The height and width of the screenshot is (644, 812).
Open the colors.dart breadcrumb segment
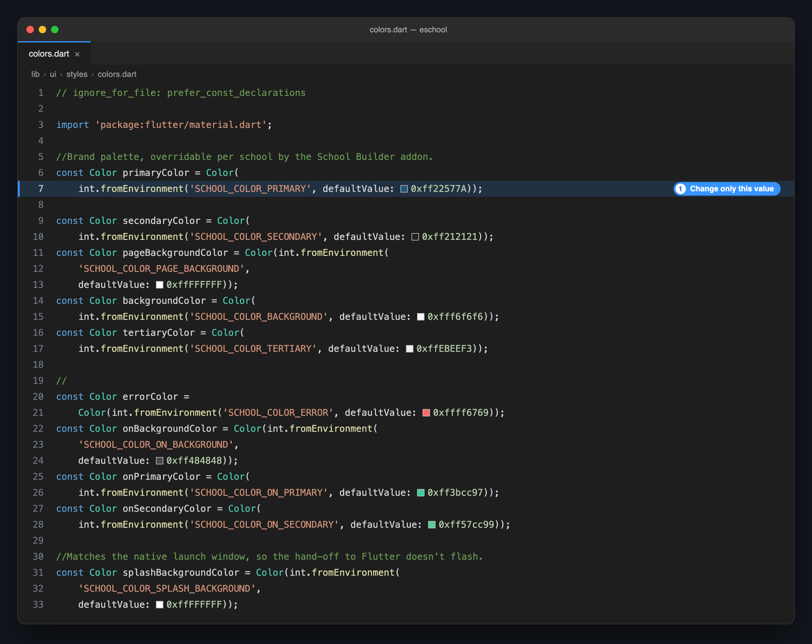pos(117,74)
